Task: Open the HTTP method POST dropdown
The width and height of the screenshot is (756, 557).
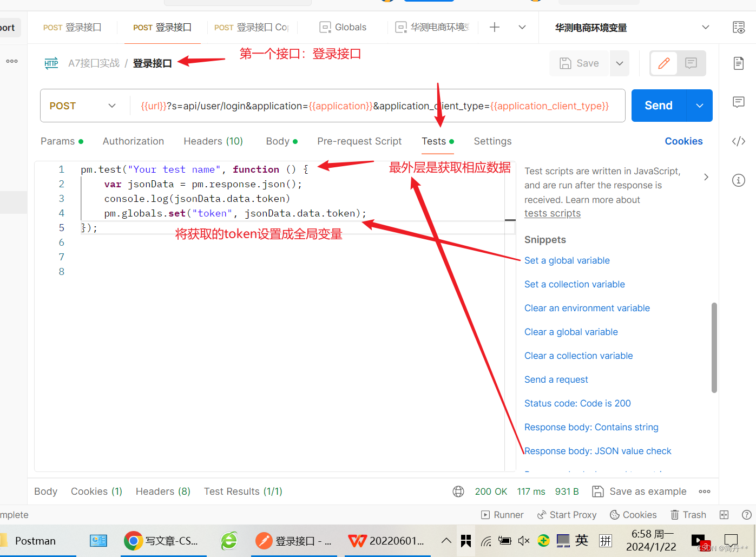Action: coord(85,106)
